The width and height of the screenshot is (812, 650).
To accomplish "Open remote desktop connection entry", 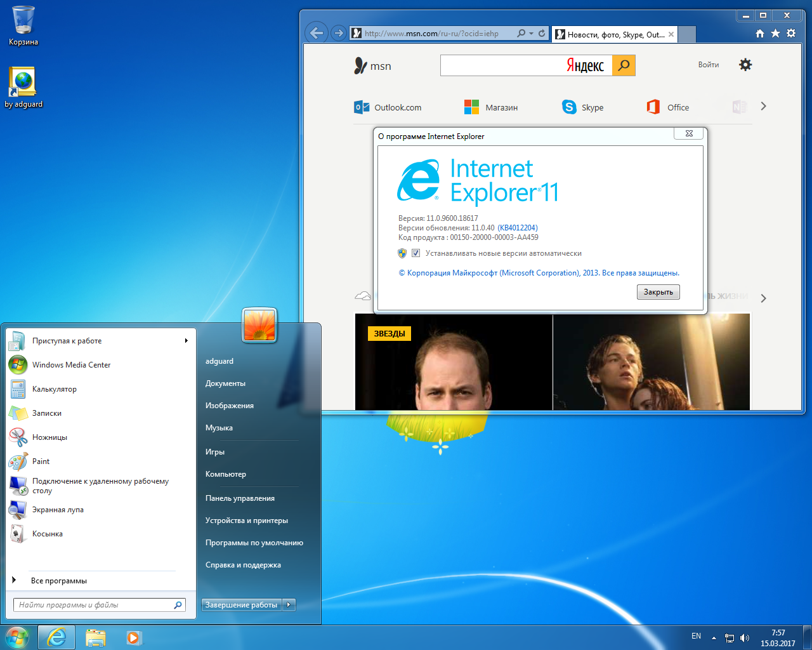I will (100, 486).
